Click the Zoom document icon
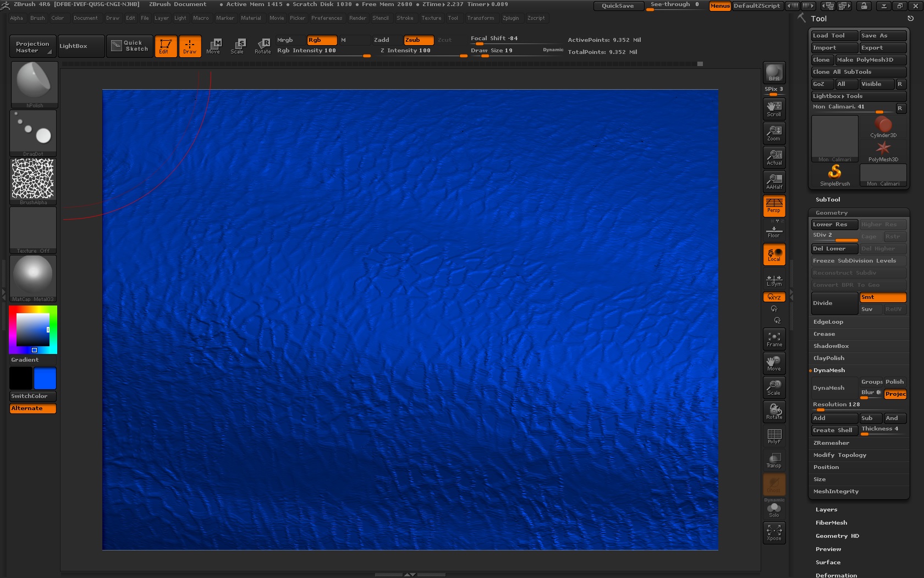The height and width of the screenshot is (578, 924). 774,133
